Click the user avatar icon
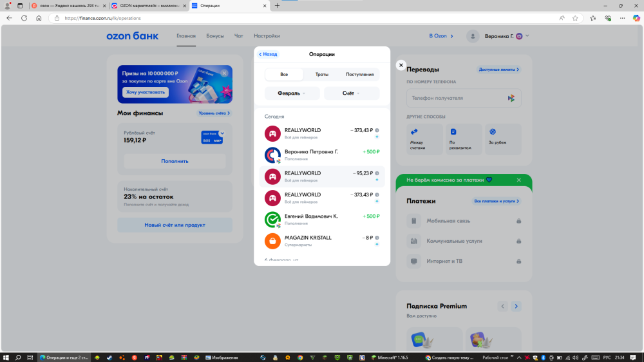 473,36
